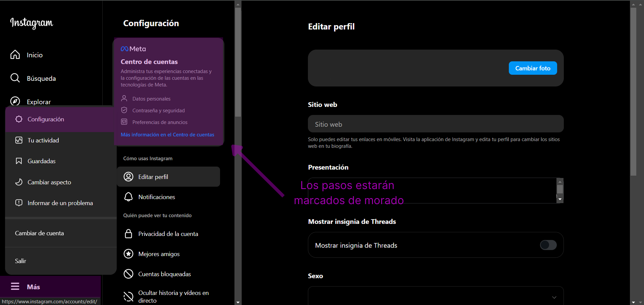Click the Contraseña y seguridad shield icon

124,110
